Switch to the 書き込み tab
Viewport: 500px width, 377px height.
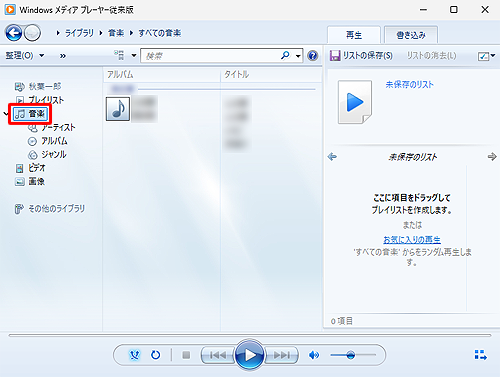tap(411, 35)
